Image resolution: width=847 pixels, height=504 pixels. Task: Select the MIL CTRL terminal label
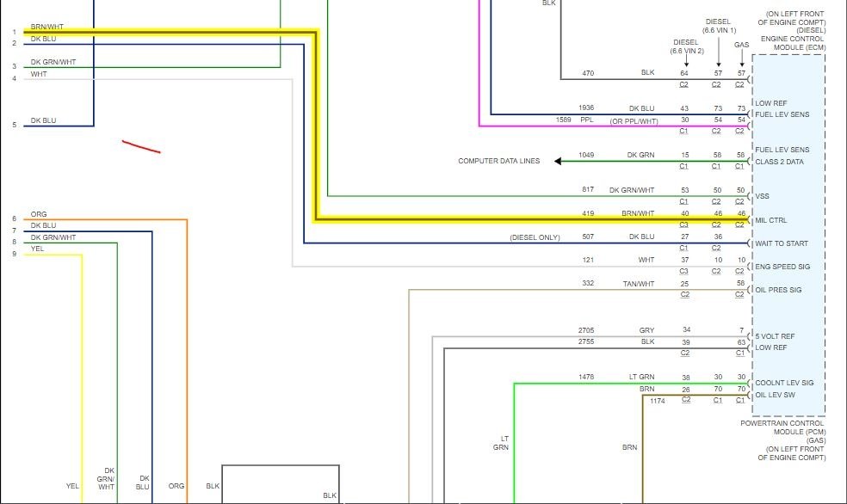[771, 220]
